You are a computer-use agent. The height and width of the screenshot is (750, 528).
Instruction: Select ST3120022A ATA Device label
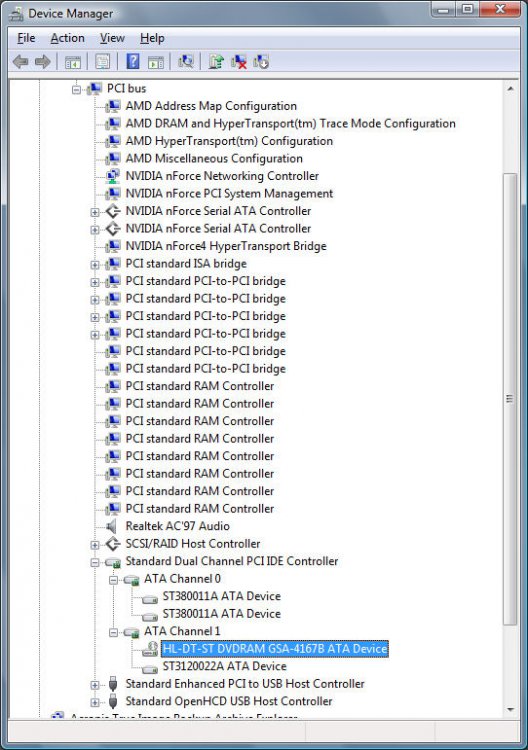point(224,666)
